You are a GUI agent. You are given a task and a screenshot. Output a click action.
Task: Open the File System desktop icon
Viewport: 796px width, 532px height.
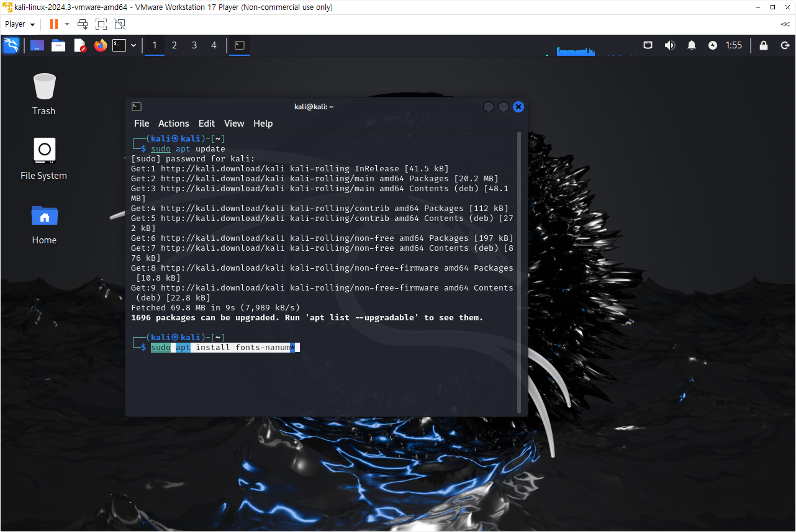44,159
